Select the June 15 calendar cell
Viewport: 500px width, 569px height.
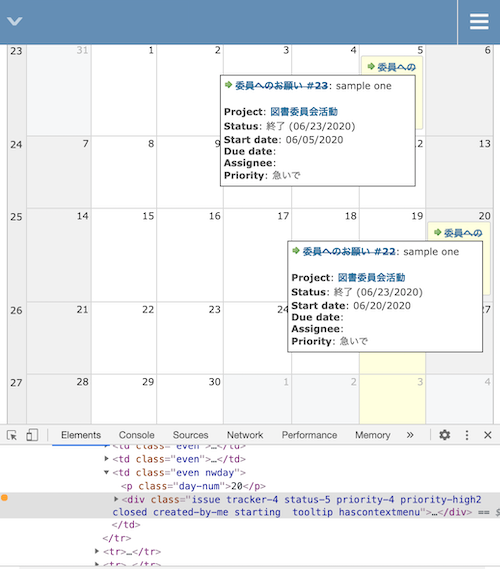tap(124, 255)
